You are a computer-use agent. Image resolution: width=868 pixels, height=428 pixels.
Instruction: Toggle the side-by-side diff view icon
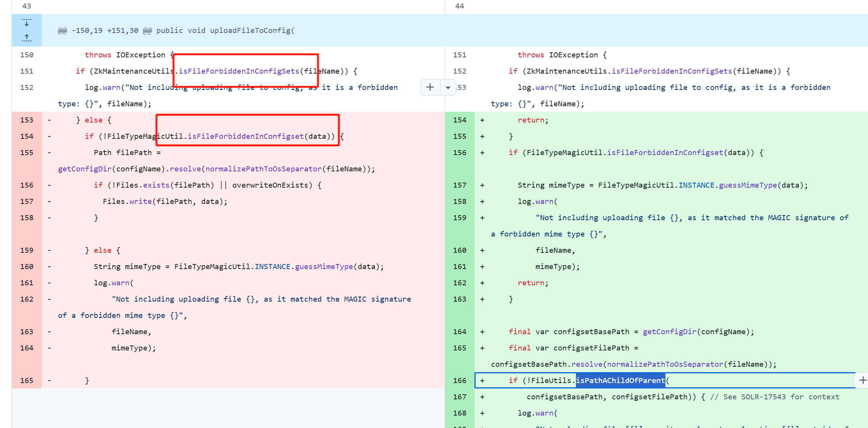point(447,87)
